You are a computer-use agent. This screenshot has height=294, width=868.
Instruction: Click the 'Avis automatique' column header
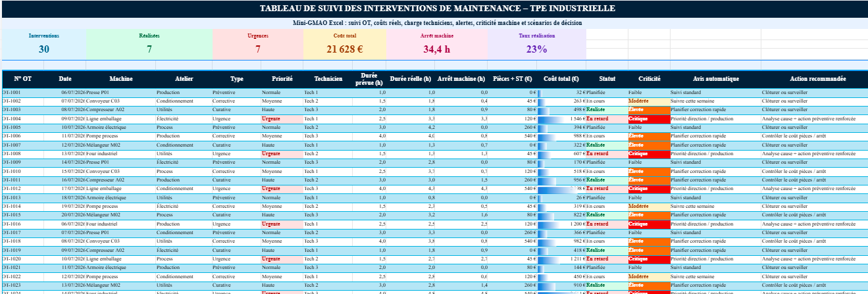[716, 79]
